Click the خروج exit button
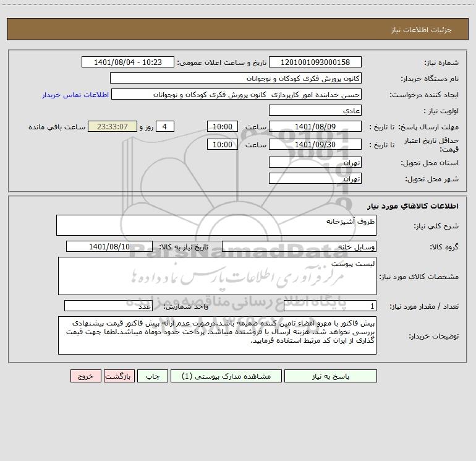476x461 pixels. tap(85, 376)
